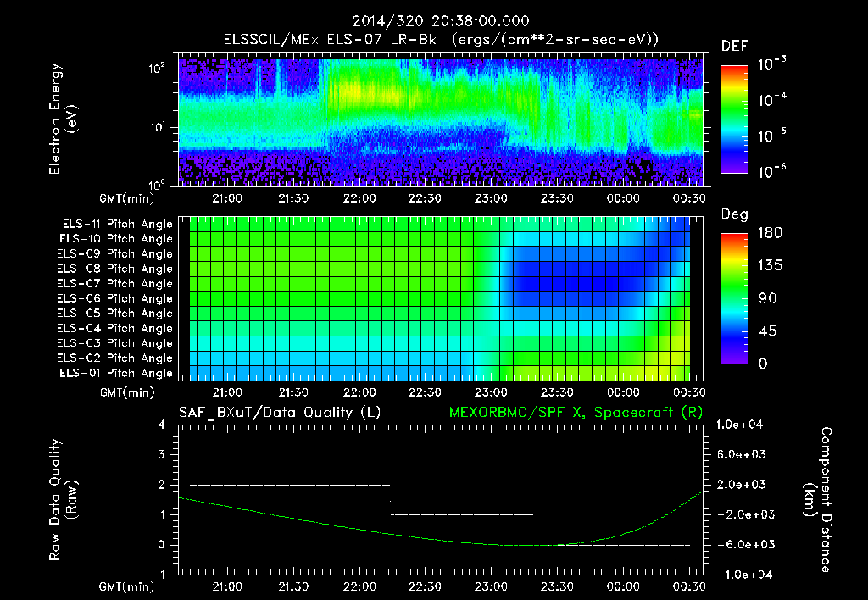Click the 0 degree colorbar value
The image size is (868, 600).
tap(763, 364)
